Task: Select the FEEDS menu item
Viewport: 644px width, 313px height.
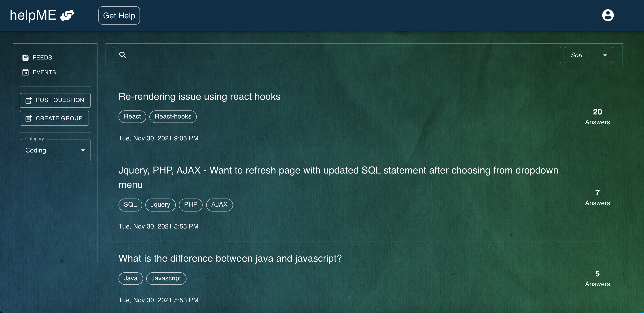Action: 42,57
